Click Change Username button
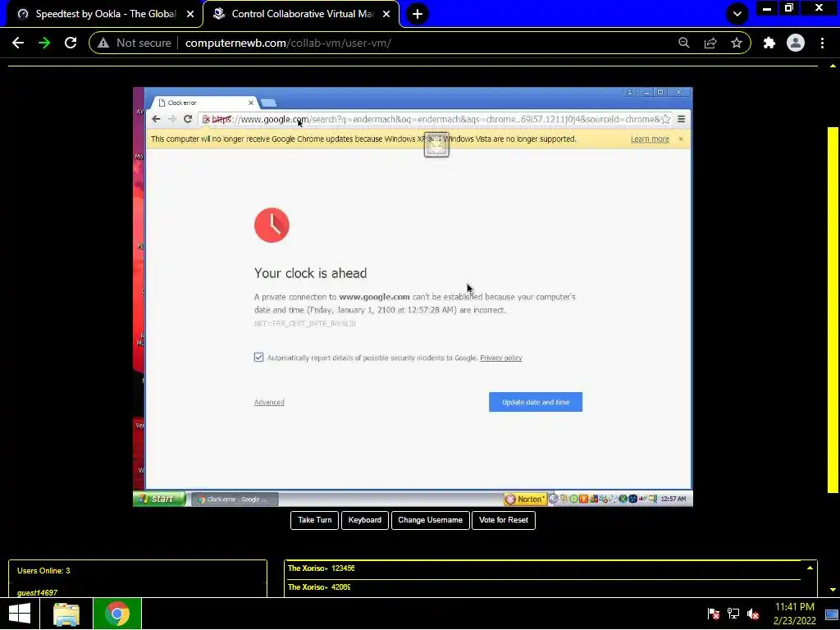This screenshot has width=840, height=630. pos(430,520)
